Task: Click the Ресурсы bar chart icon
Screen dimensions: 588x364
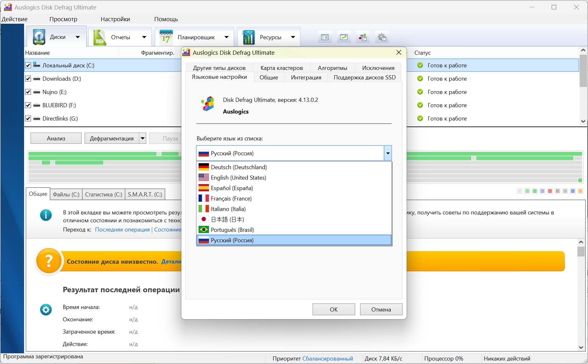Action: [249, 37]
